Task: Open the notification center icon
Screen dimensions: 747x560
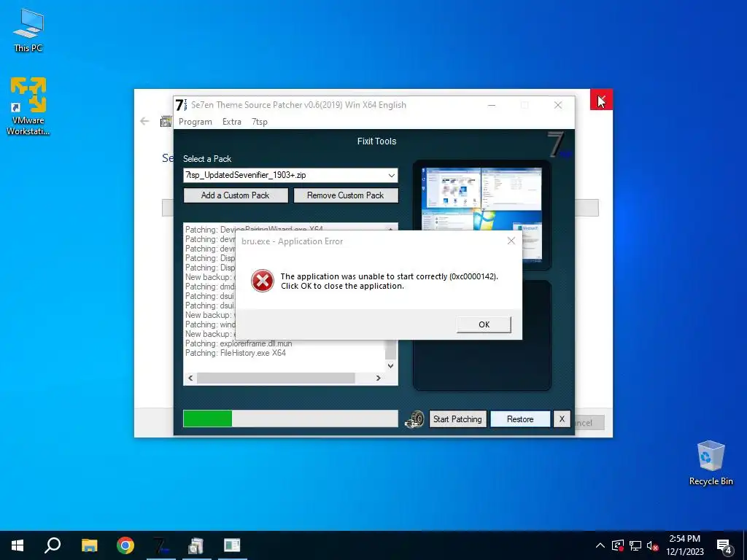Action: 724,546
